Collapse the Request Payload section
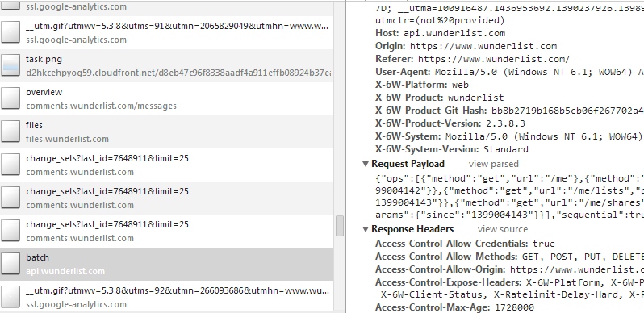The width and height of the screenshot is (644, 313). 365,164
